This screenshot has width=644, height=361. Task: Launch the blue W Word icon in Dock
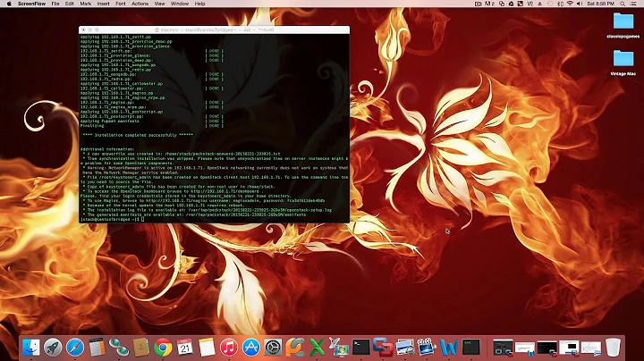coord(449,348)
